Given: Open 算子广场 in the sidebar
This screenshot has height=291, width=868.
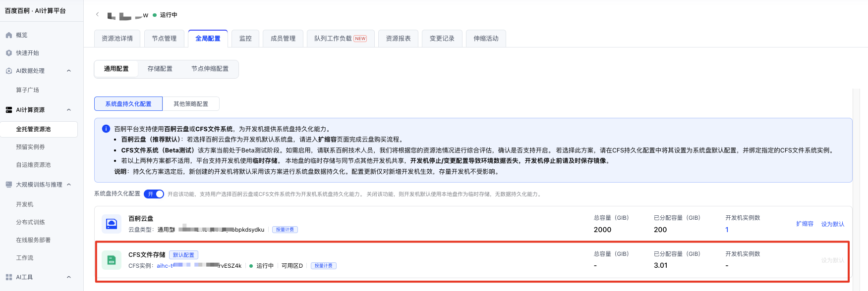Looking at the screenshot, I should click(x=27, y=90).
